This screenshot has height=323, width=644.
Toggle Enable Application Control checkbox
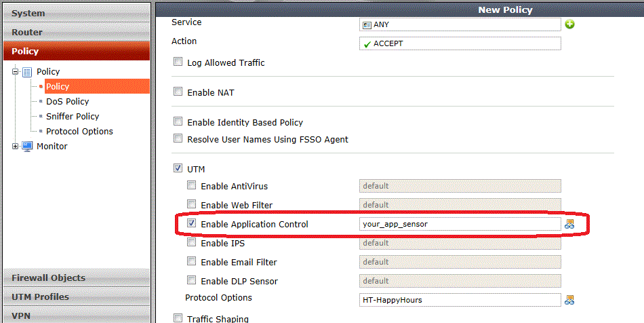coord(192,224)
